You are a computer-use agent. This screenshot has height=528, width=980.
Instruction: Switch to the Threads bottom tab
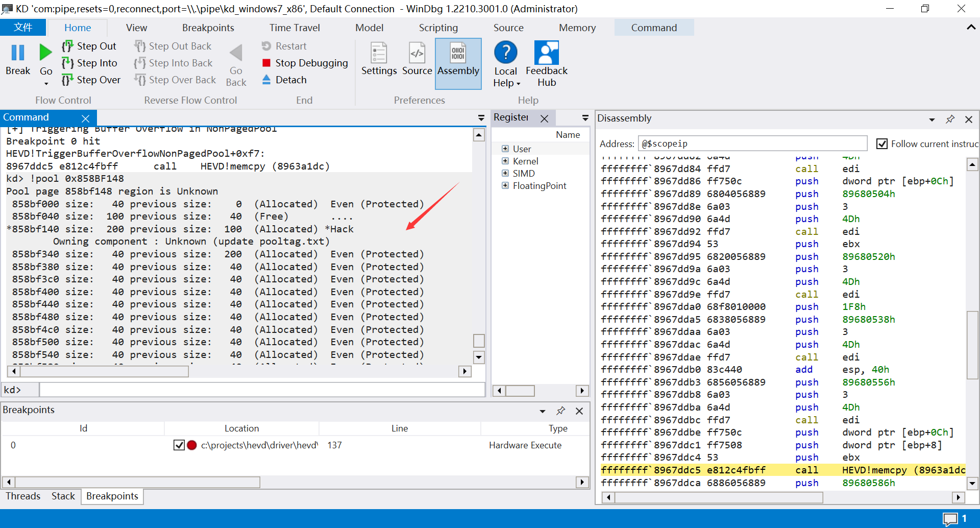point(23,496)
